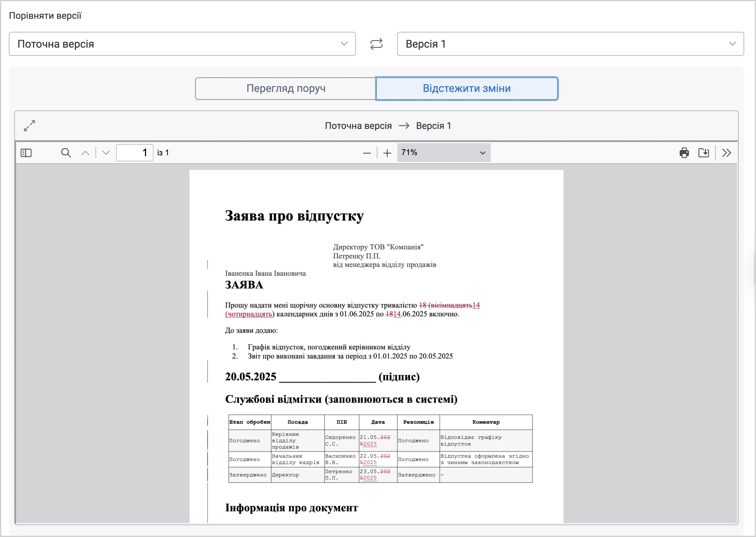The width and height of the screenshot is (756, 537).
Task: Print the document
Action: (x=684, y=153)
